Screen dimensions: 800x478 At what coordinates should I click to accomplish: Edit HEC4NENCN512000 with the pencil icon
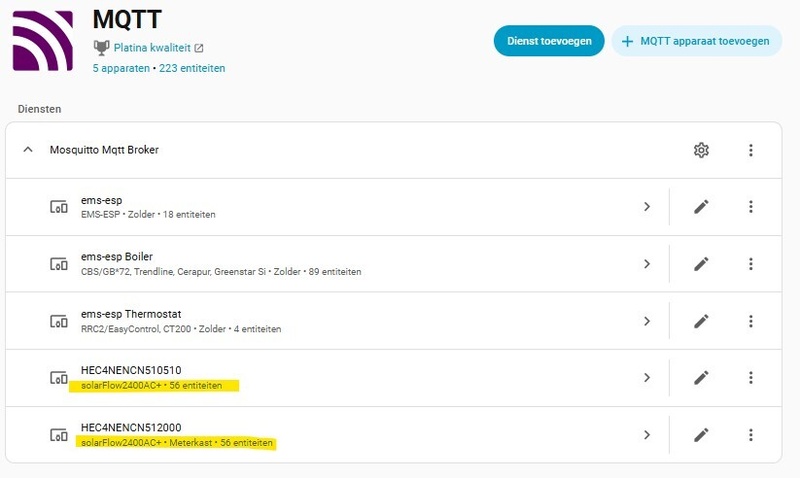pyautogui.click(x=701, y=435)
